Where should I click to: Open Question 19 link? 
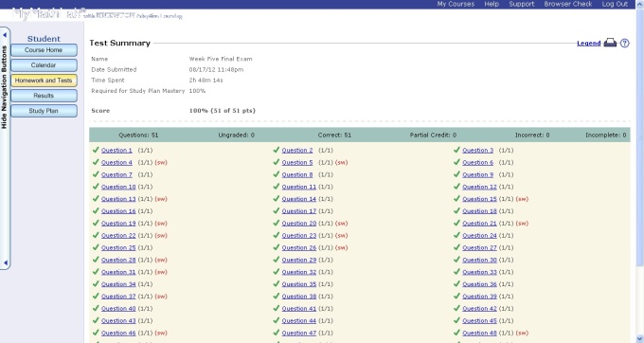click(x=118, y=224)
